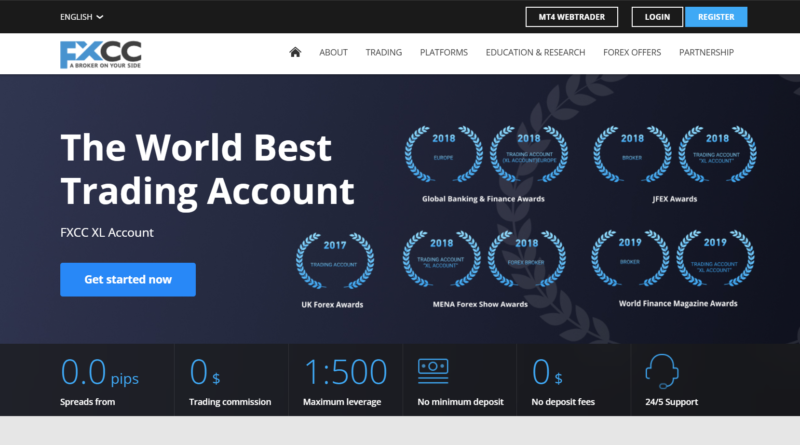Click the REGISTER button

tap(716, 17)
